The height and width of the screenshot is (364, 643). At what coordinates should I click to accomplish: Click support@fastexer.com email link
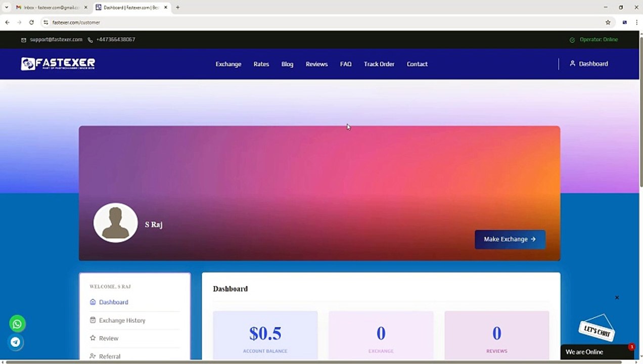point(56,39)
